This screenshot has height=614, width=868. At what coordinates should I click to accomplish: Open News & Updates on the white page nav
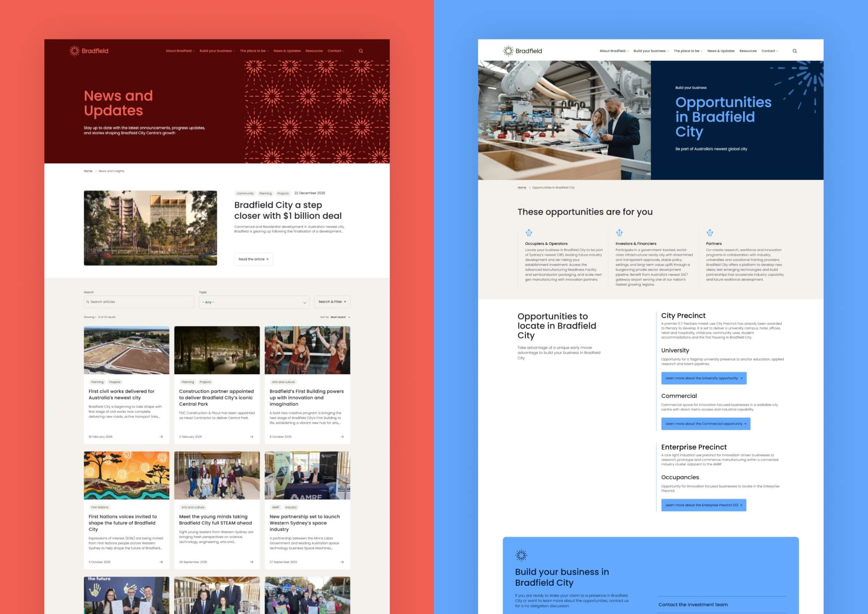[x=721, y=51]
